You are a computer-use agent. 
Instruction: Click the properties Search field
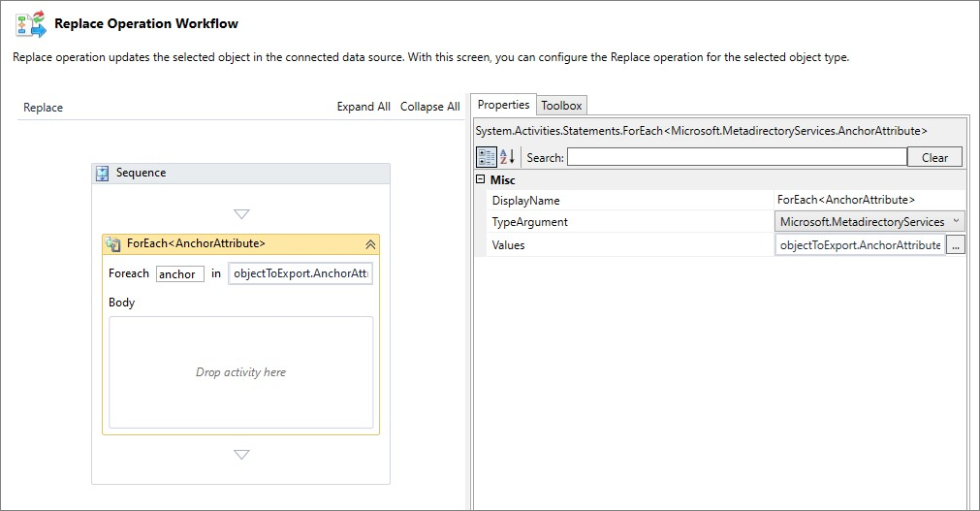pyautogui.click(x=737, y=157)
